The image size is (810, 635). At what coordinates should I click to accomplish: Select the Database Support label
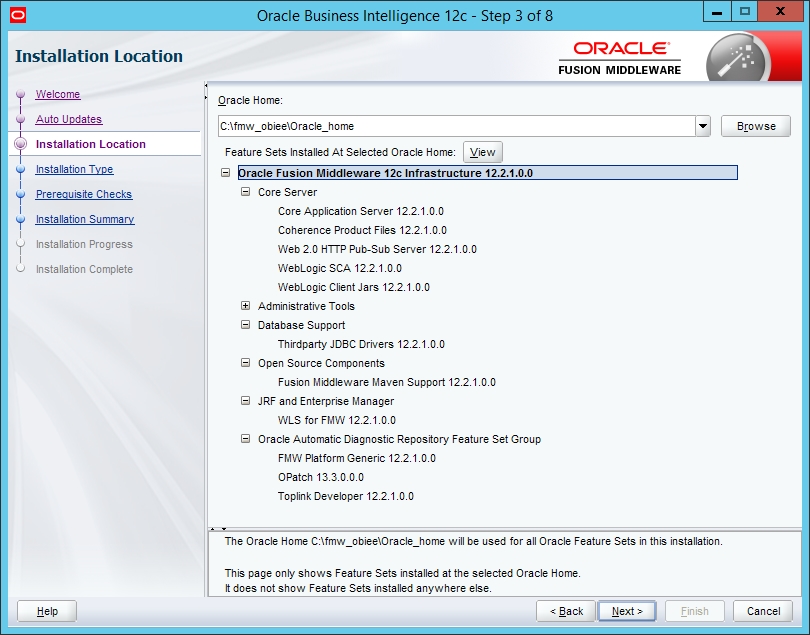click(301, 325)
